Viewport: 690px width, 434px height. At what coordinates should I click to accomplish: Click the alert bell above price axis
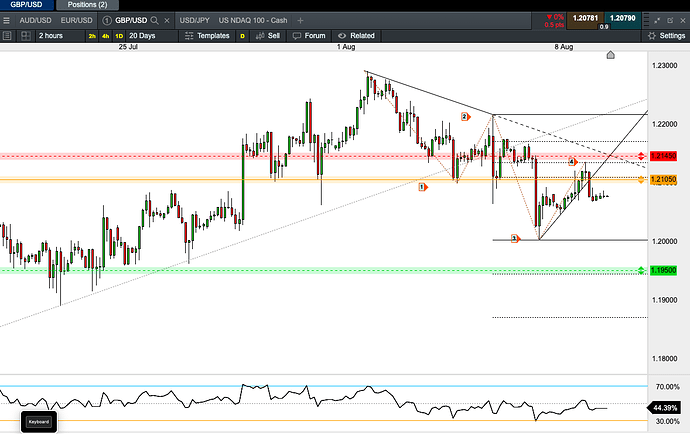[x=611, y=56]
